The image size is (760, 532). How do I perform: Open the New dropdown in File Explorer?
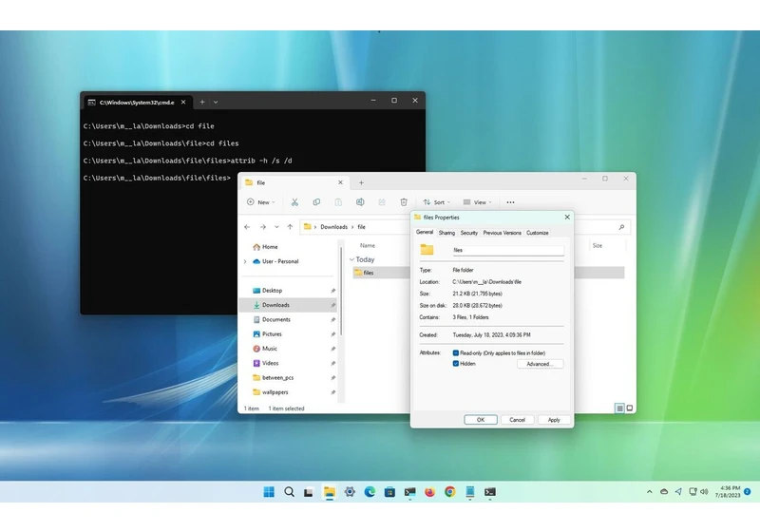[x=260, y=202]
